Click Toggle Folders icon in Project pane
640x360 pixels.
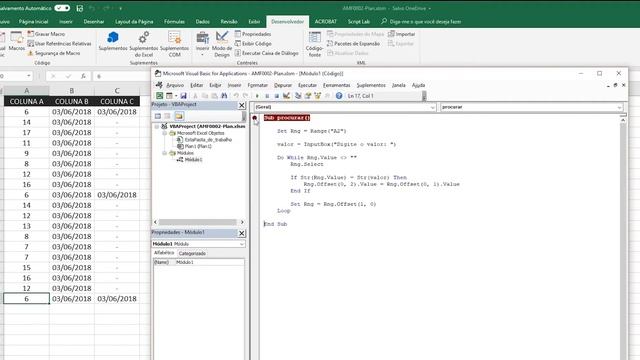click(179, 116)
